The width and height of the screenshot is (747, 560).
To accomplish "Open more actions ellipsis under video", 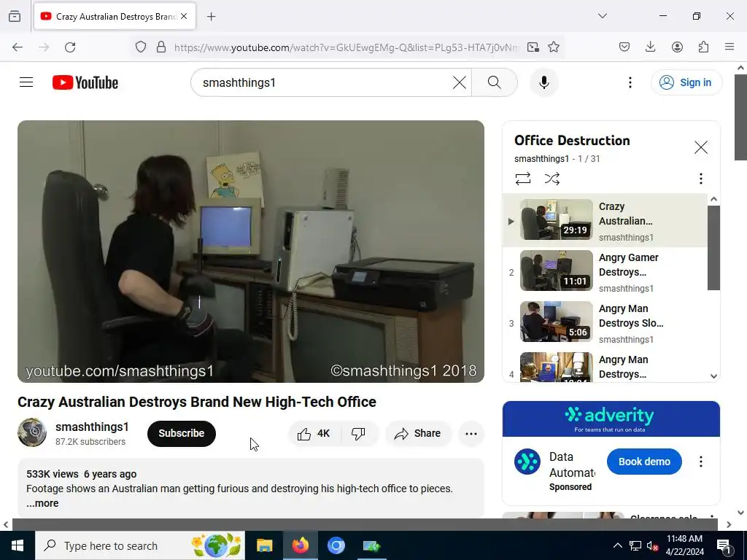I will (471, 433).
